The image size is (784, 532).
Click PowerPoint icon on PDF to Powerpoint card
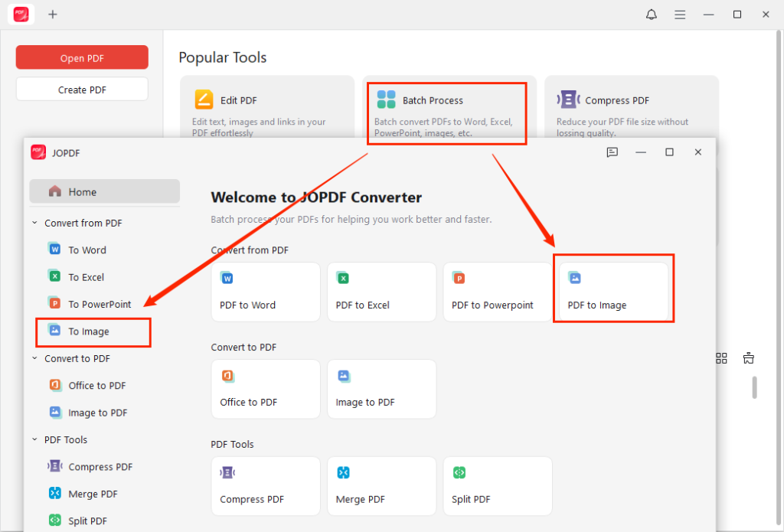(x=459, y=278)
